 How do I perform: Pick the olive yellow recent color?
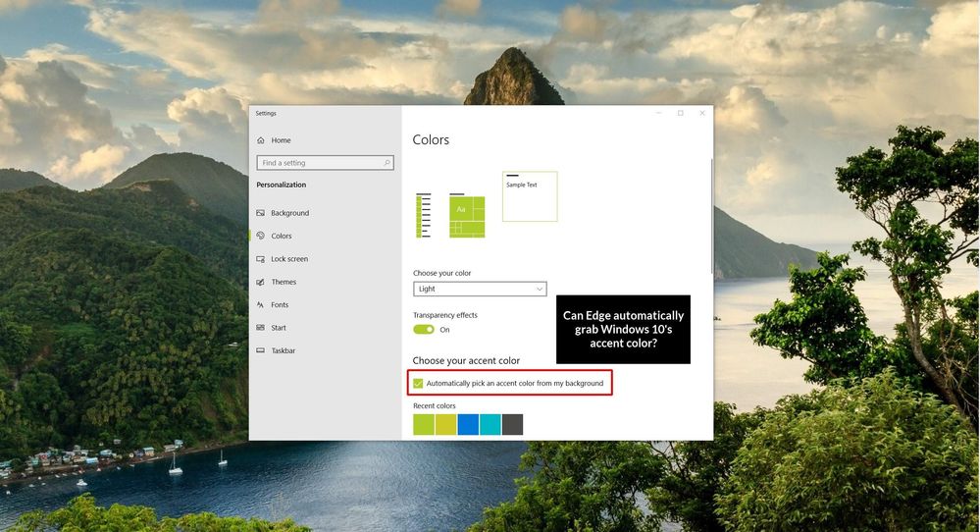445,424
